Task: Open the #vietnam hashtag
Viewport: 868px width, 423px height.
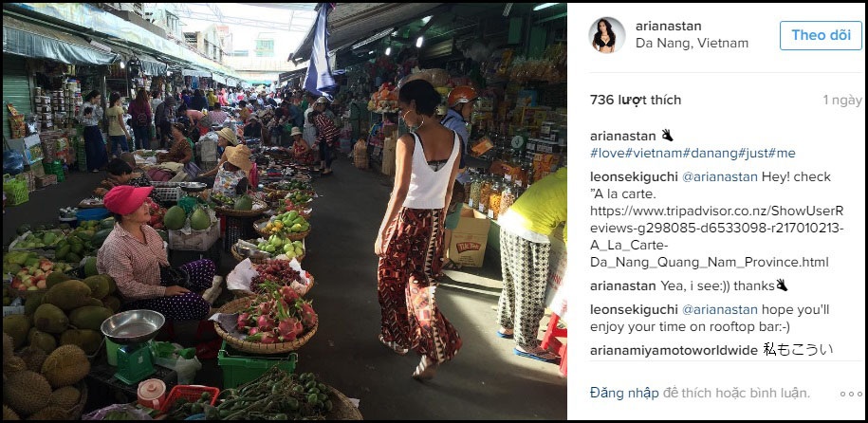Action: click(x=653, y=153)
